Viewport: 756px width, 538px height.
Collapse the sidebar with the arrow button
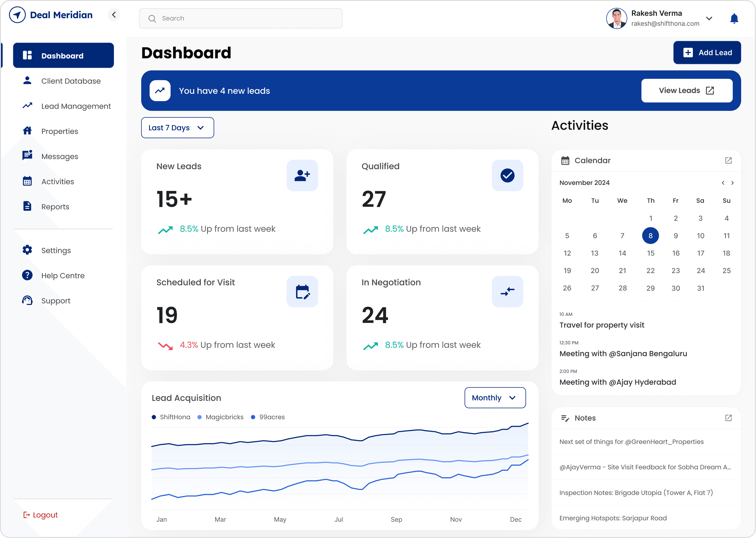(114, 15)
